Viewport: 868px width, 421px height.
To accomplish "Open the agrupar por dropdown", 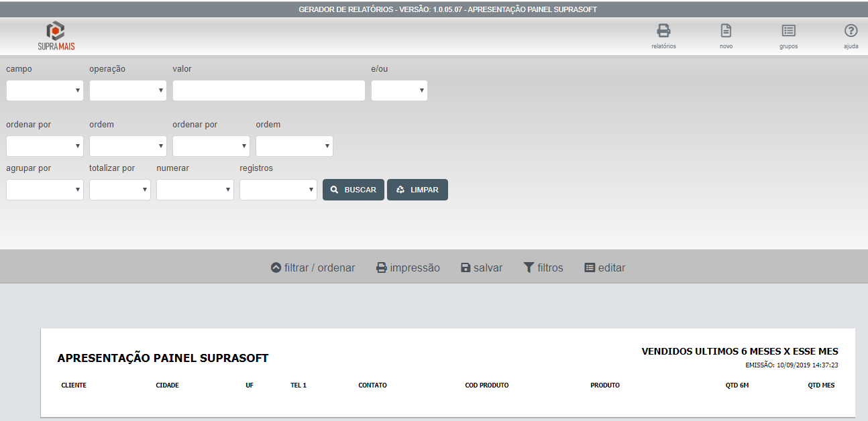I will tap(45, 190).
